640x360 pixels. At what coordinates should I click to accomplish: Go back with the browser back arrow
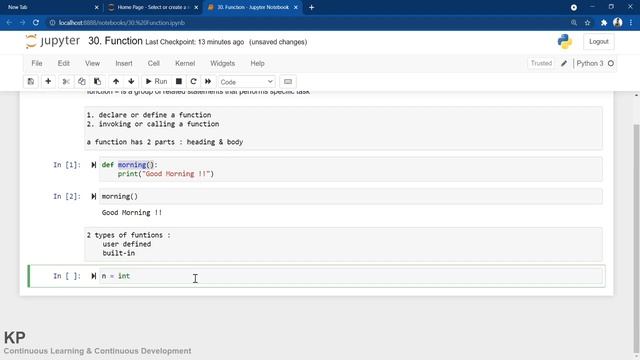[x=9, y=23]
